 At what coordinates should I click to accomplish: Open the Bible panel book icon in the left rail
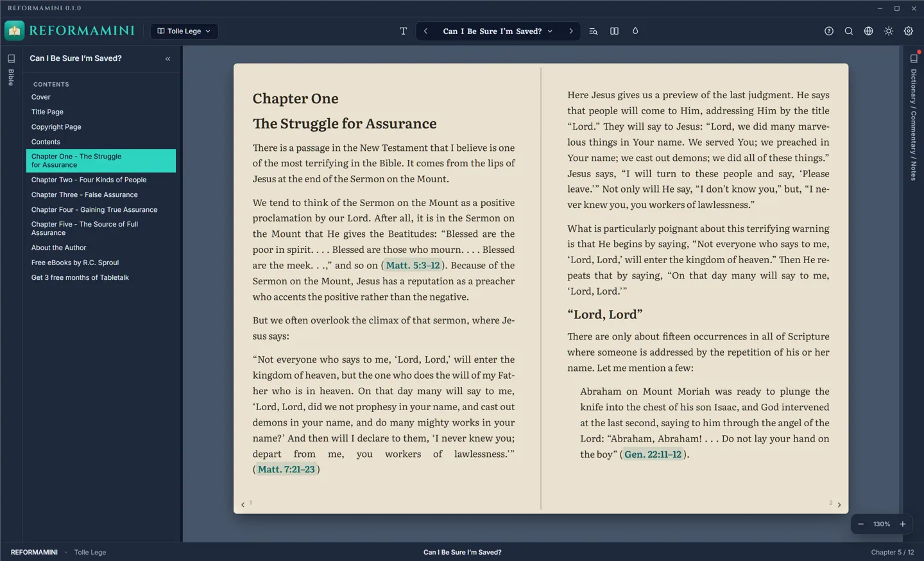[x=11, y=58]
